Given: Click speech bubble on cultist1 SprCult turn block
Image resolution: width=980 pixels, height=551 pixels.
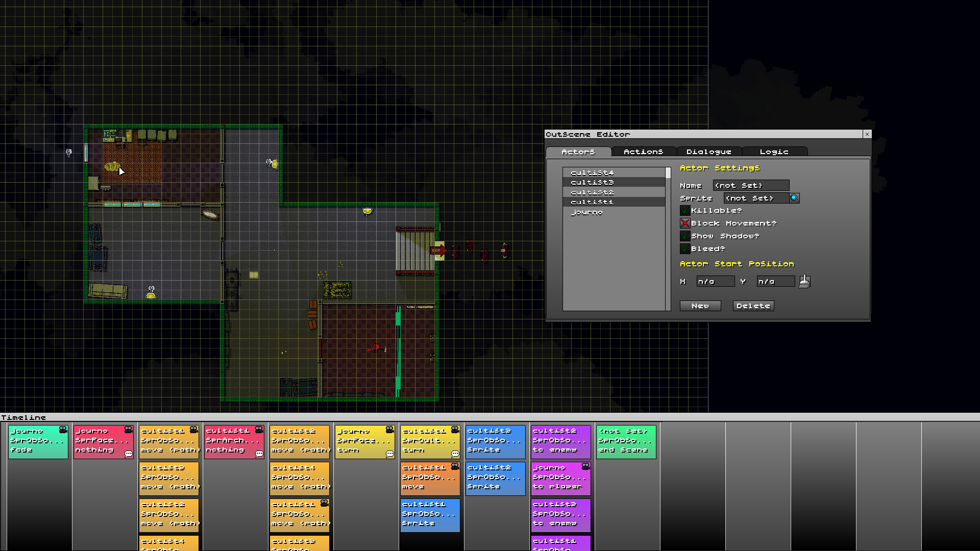Looking at the screenshot, I should pyautogui.click(x=455, y=454).
